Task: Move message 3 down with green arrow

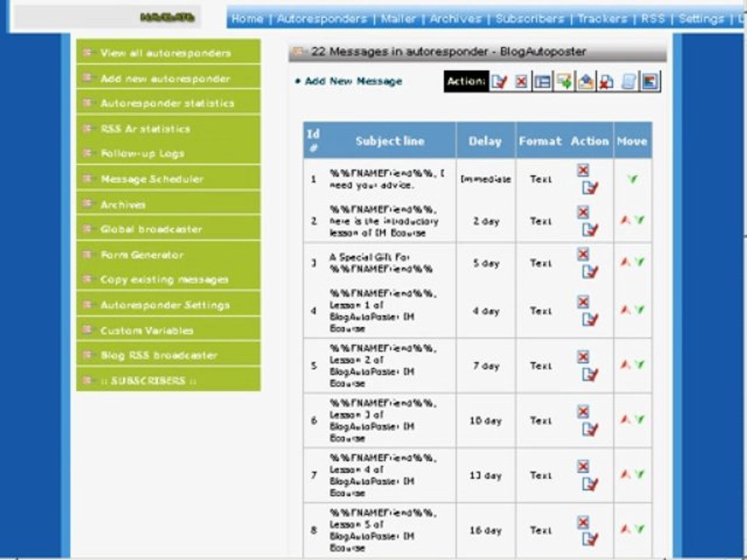Action: pyautogui.click(x=640, y=262)
